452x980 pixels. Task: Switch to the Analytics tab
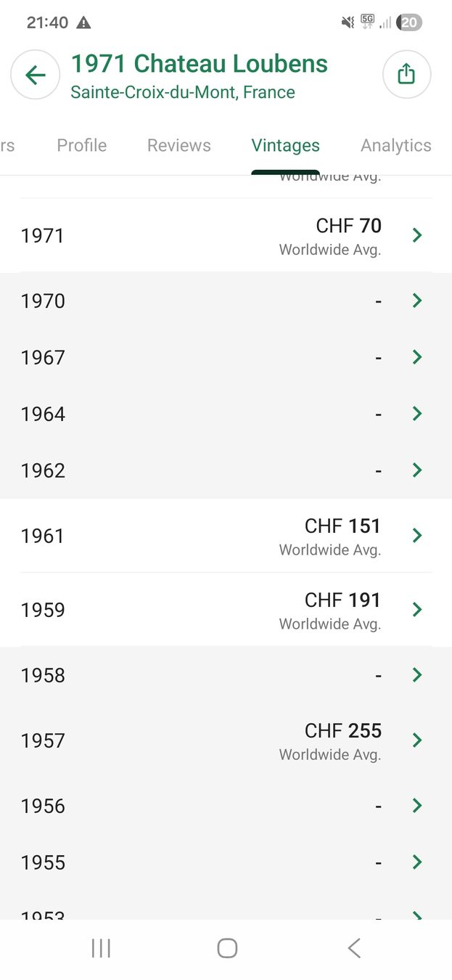[x=396, y=145]
